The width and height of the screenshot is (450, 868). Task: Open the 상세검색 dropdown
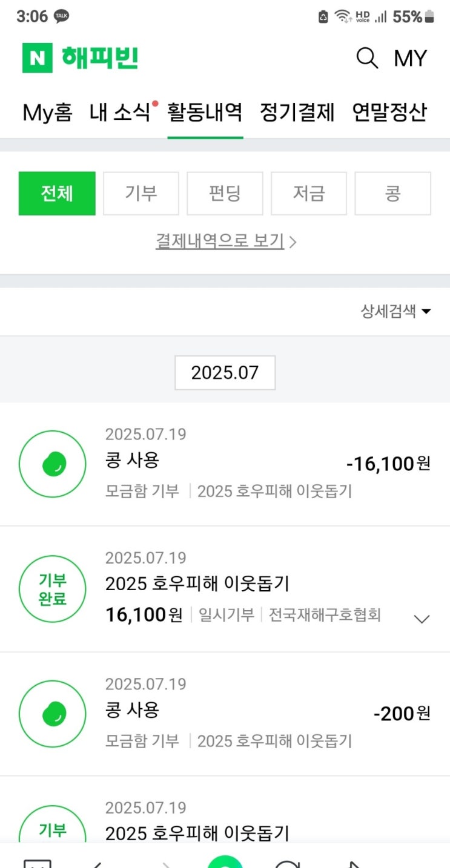[395, 312]
